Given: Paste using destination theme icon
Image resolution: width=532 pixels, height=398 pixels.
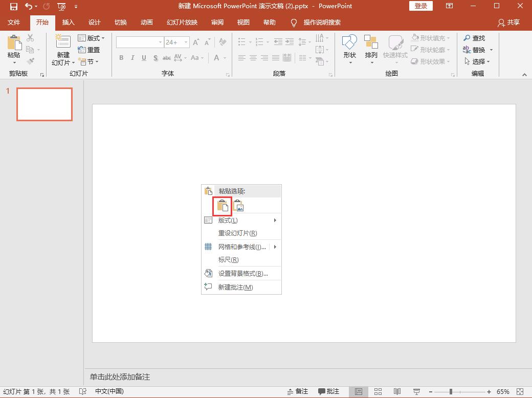Looking at the screenshot, I should pyautogui.click(x=223, y=206).
